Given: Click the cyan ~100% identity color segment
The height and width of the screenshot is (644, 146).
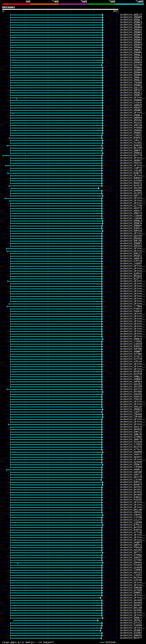Looking at the screenshot, I should pos(130,4).
